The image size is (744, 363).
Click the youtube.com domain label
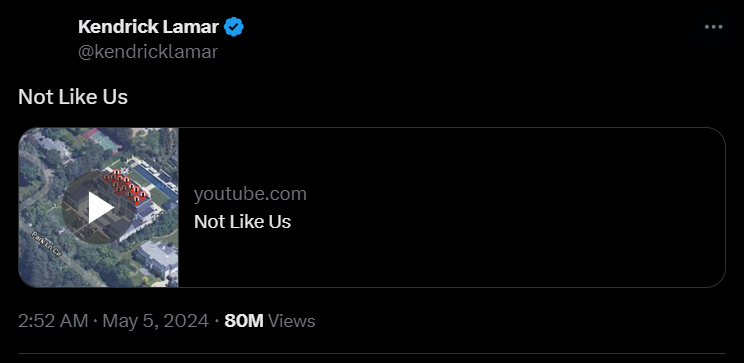[250, 194]
